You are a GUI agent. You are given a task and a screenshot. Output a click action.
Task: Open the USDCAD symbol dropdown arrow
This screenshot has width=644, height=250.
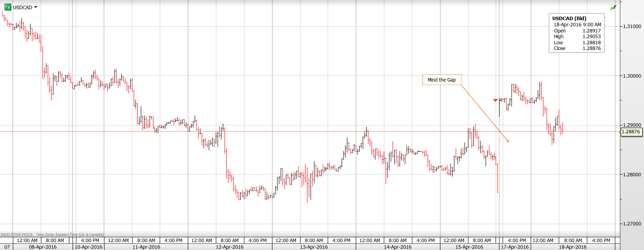point(36,7)
